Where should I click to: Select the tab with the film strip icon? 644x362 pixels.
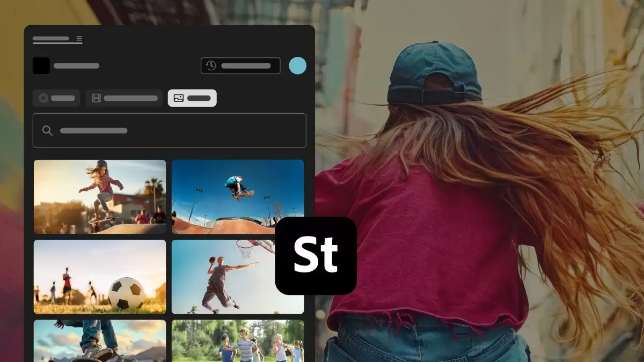click(125, 98)
